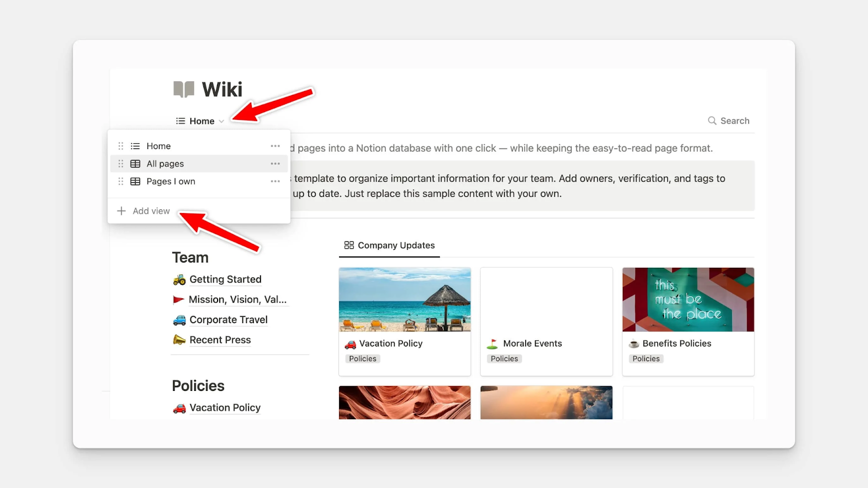Screen dimensions: 868x488
Task: Click the Wiki book icon
Action: 184,89
